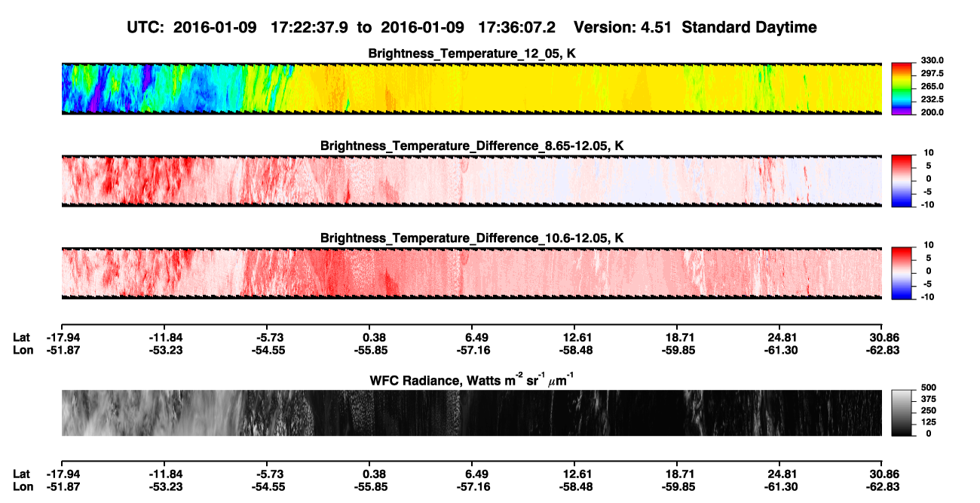Screen dimensions: 980x503
Task: Click the -10 label on the 8.65-12.05 color bar
Action: pos(927,204)
